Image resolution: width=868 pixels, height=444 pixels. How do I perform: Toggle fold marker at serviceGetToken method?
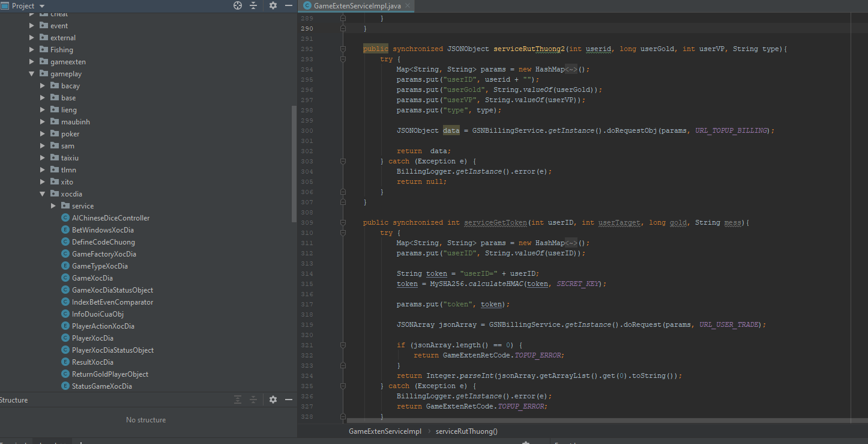coord(343,223)
